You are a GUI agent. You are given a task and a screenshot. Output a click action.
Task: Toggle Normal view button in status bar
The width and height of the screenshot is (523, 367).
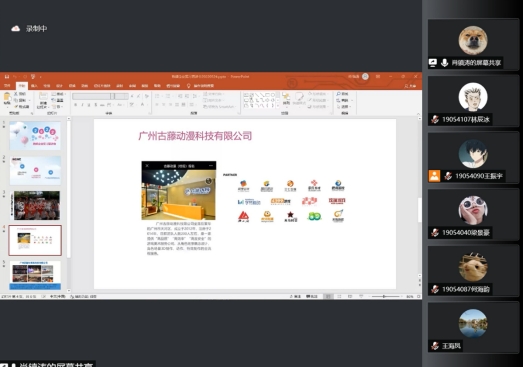(328, 296)
